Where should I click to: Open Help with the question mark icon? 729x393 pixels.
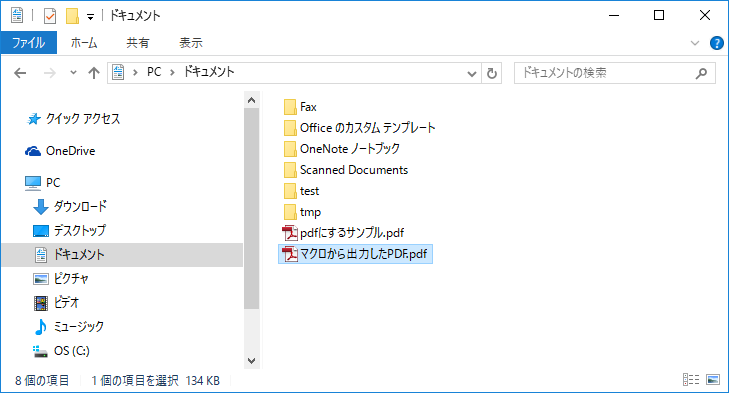click(x=716, y=43)
